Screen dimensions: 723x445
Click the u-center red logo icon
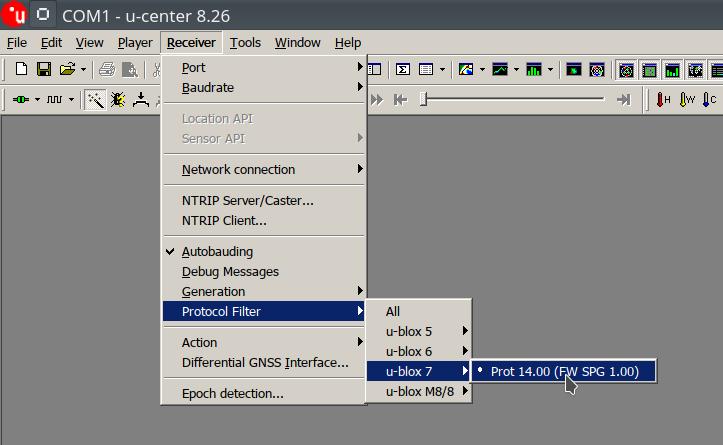tap(14, 14)
